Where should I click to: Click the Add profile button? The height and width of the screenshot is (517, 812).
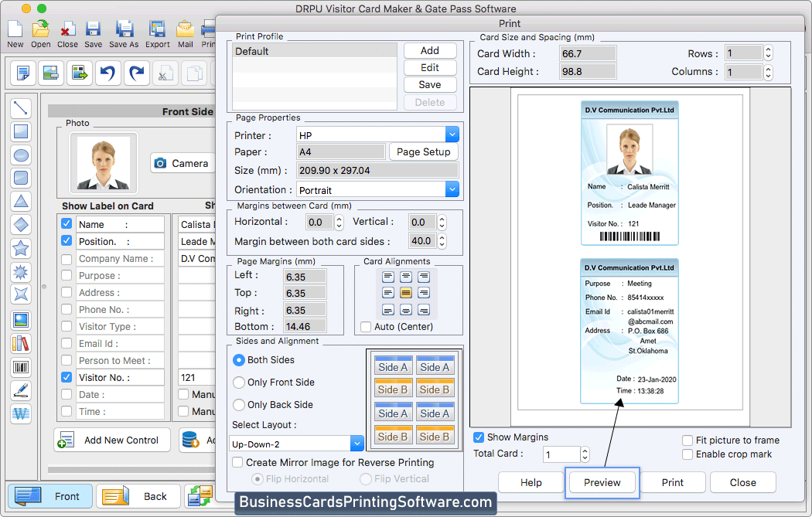click(x=430, y=51)
